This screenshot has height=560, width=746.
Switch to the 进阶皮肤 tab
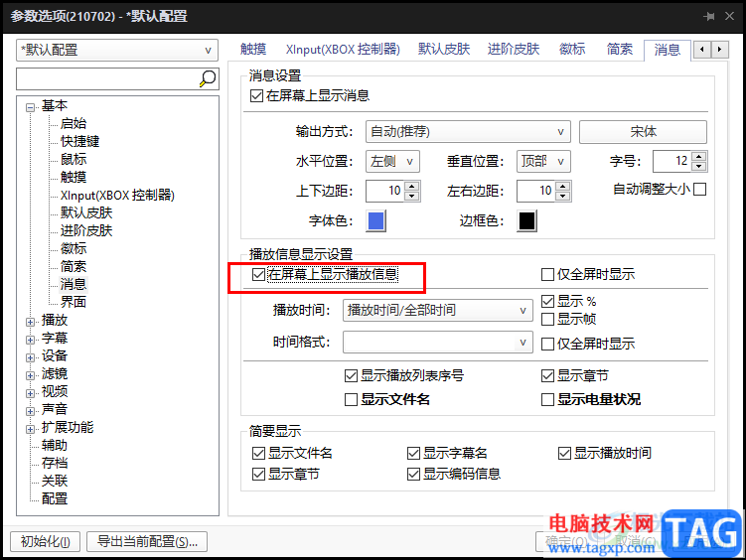pyautogui.click(x=514, y=49)
